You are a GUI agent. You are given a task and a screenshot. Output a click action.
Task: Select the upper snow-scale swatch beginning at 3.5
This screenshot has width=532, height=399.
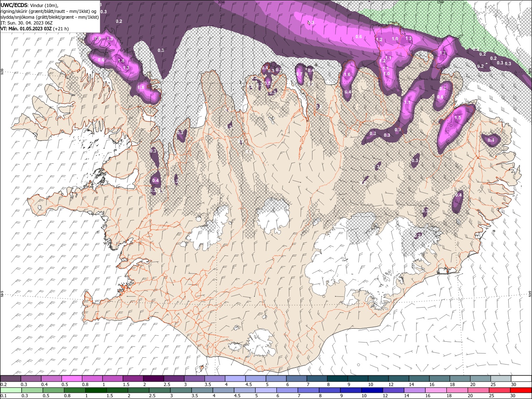(x=215, y=379)
